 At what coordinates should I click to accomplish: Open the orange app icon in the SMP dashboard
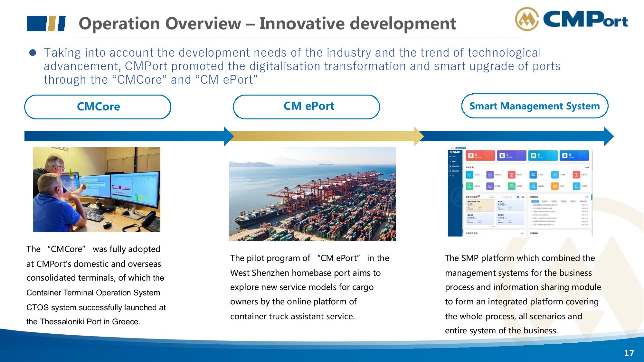pos(555,186)
